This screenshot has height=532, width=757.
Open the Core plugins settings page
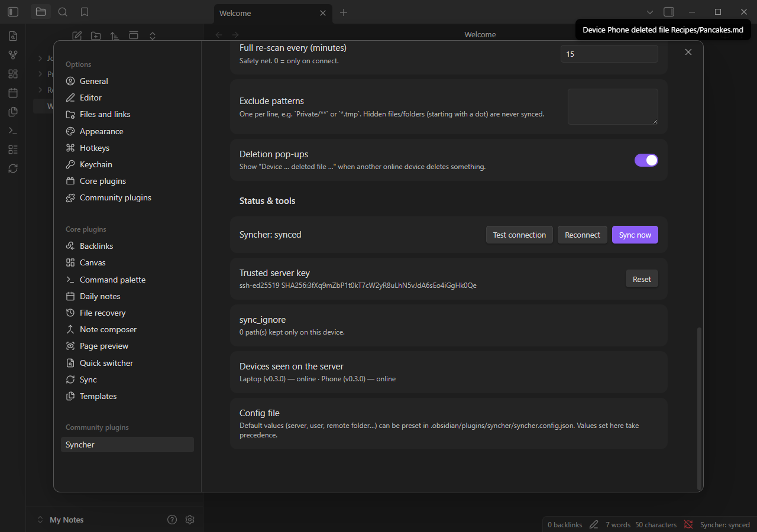coord(127,181)
